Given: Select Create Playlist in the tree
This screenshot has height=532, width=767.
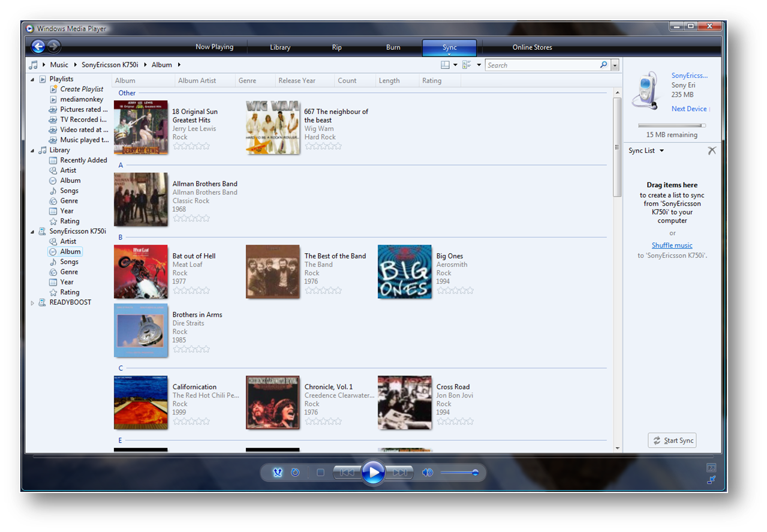Looking at the screenshot, I should (x=82, y=89).
